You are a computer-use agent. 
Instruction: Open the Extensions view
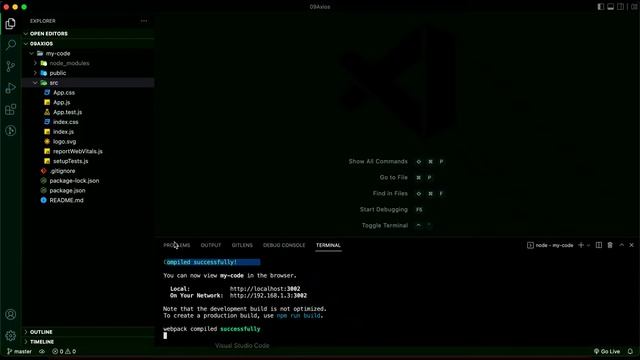tap(11, 109)
